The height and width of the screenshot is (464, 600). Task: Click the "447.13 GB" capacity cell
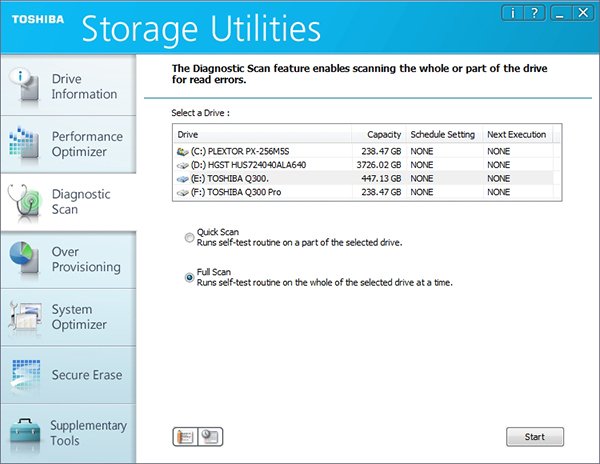coord(381,179)
